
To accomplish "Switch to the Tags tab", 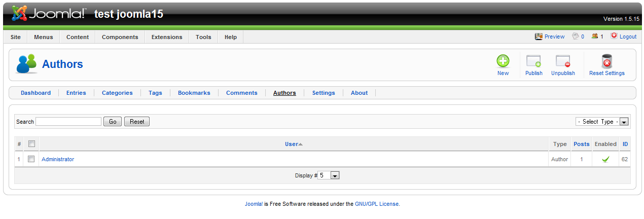I will (155, 93).
